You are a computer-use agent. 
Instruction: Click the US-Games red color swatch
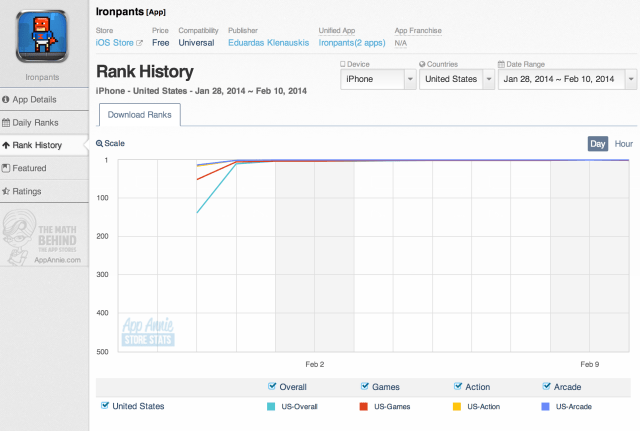[x=364, y=406]
